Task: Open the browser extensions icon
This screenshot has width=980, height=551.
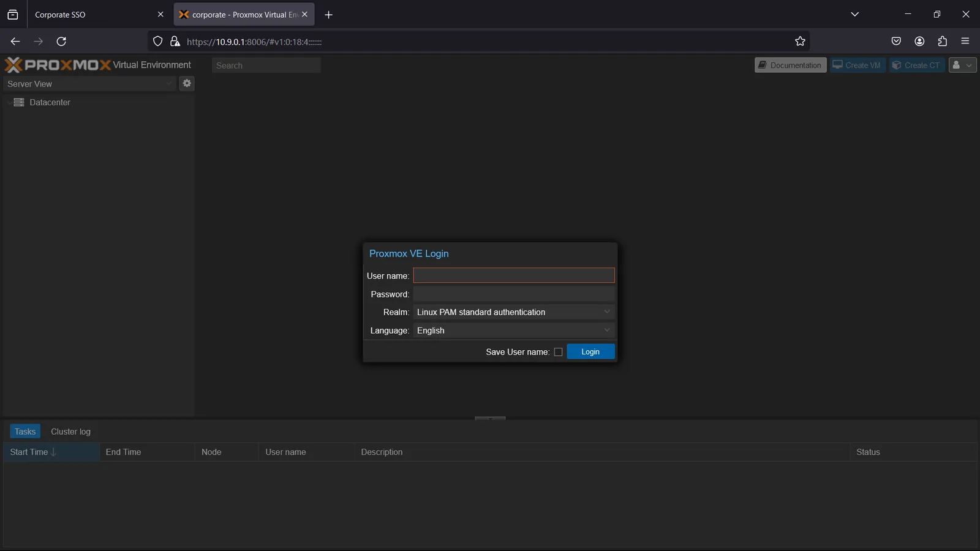Action: coord(943,42)
